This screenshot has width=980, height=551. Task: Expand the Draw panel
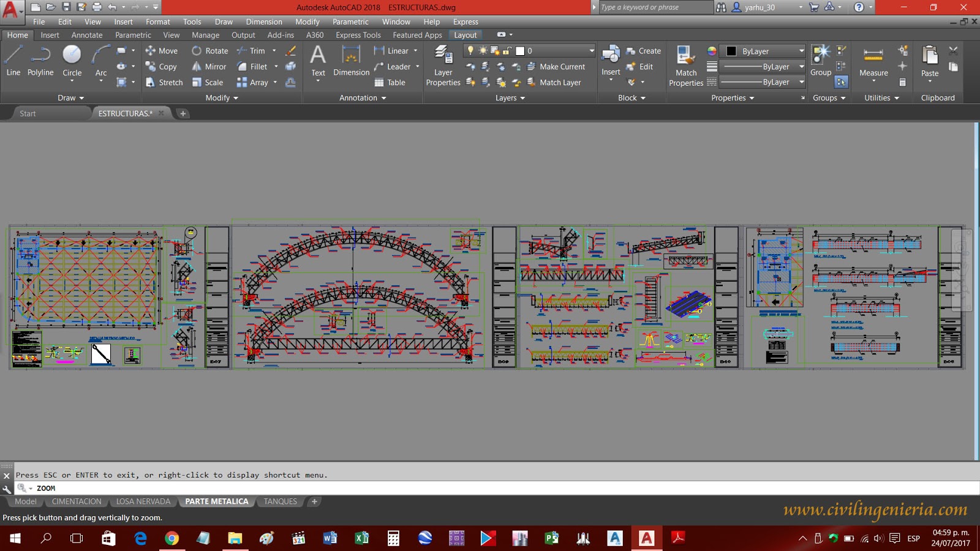click(x=71, y=98)
